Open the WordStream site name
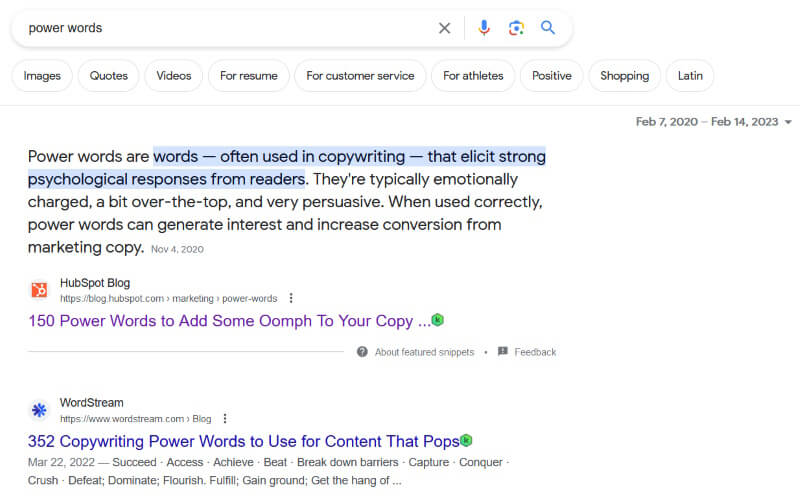 pyautogui.click(x=92, y=403)
